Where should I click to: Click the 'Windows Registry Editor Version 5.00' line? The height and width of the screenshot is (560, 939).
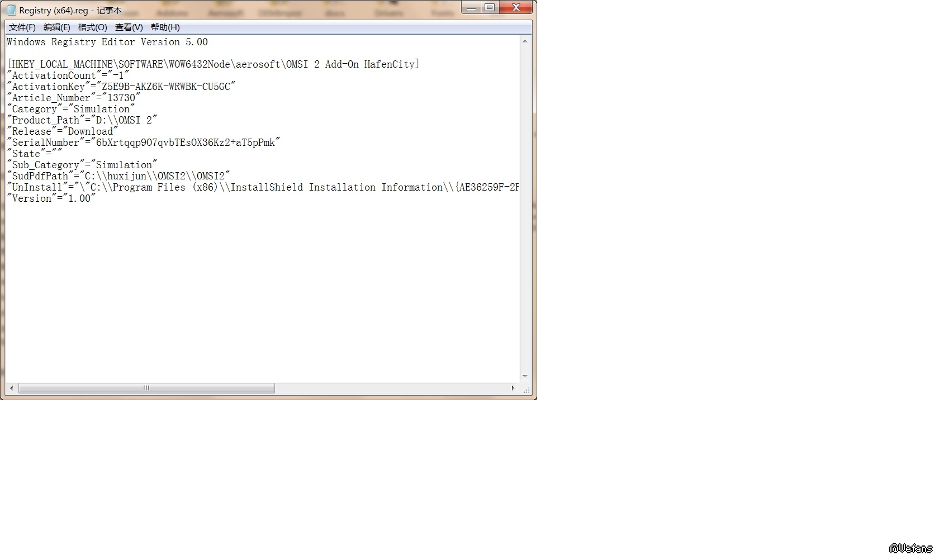[107, 42]
